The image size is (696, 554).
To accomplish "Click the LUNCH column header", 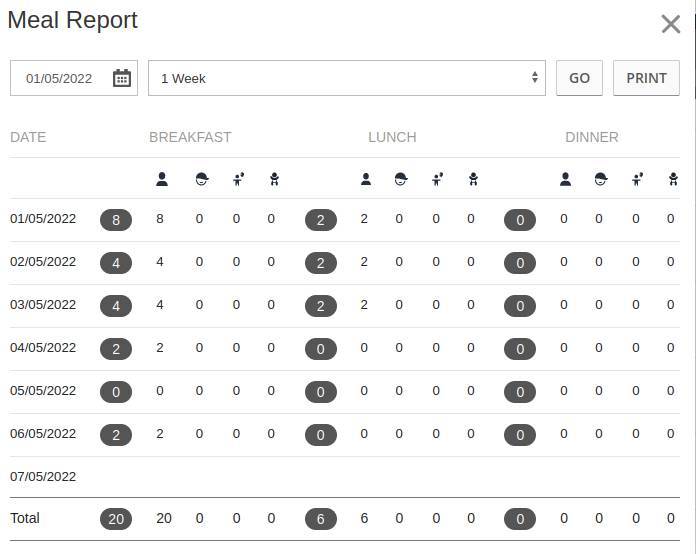I will pos(392,137).
